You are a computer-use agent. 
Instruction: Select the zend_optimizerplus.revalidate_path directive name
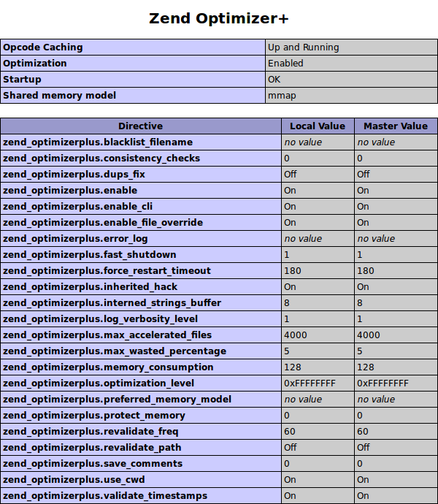pos(92,448)
